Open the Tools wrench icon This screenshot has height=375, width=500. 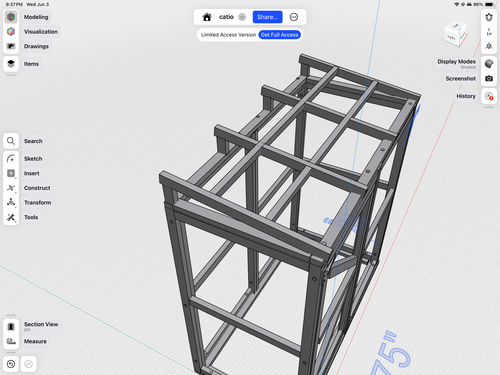pyautogui.click(x=11, y=217)
